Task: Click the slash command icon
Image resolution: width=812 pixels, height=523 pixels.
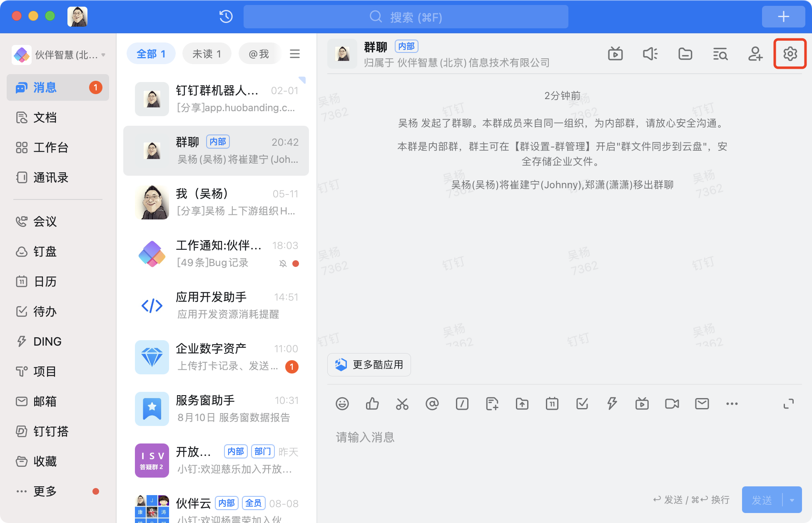Action: 462,403
